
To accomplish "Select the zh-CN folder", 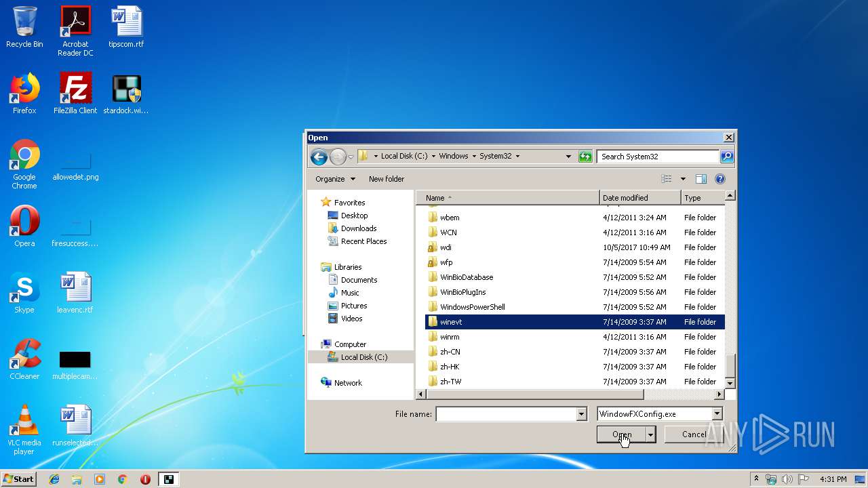I will 575,352.
